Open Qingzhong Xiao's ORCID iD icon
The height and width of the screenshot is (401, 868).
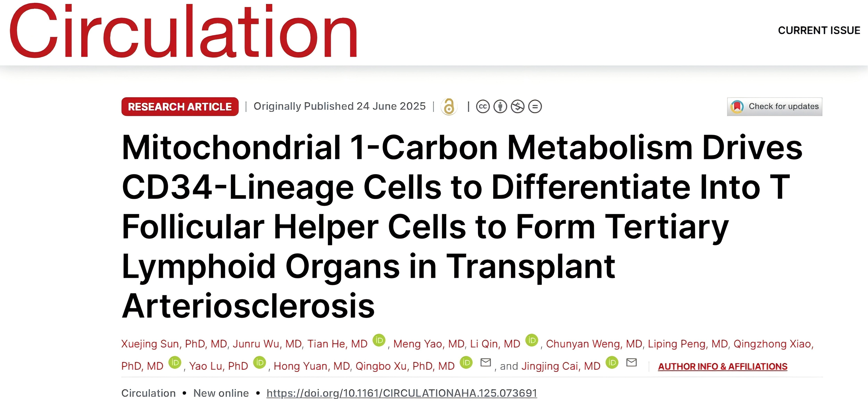click(174, 363)
